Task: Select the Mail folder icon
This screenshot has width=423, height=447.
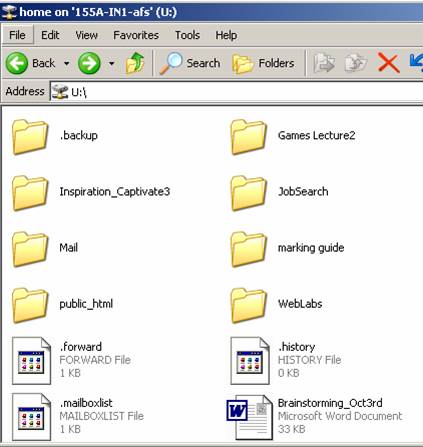Action: [30, 249]
